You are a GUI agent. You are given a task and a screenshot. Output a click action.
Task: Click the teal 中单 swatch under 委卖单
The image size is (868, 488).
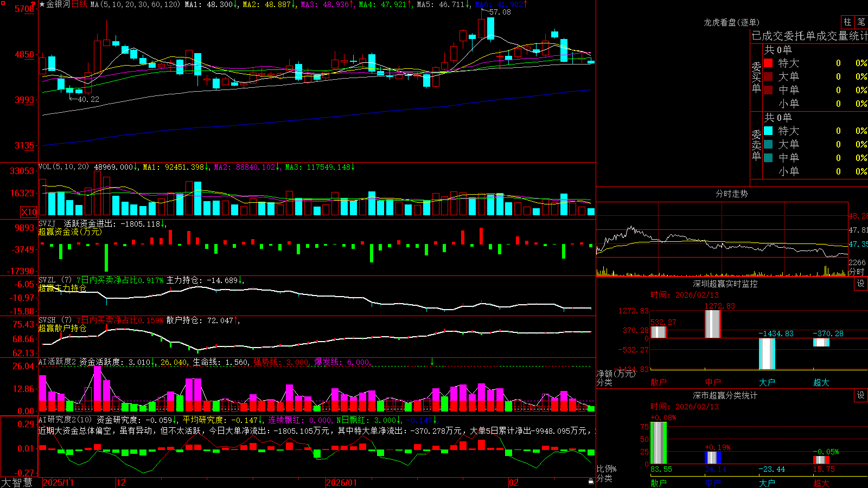coord(768,158)
